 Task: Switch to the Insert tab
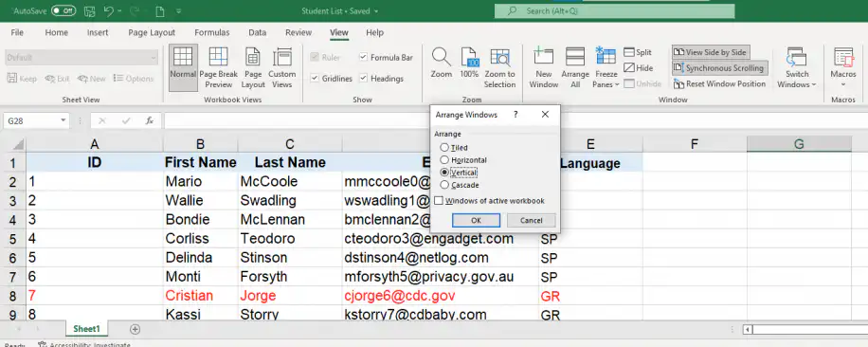(98, 32)
